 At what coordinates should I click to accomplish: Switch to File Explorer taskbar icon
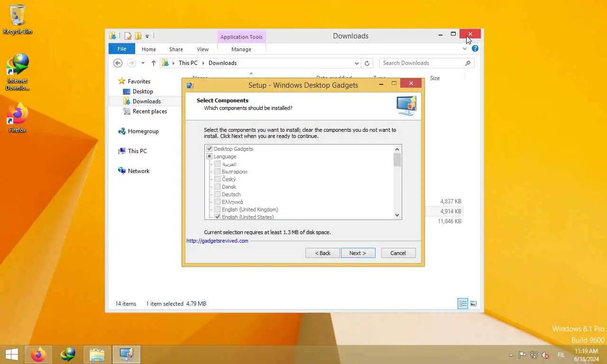pos(97,355)
